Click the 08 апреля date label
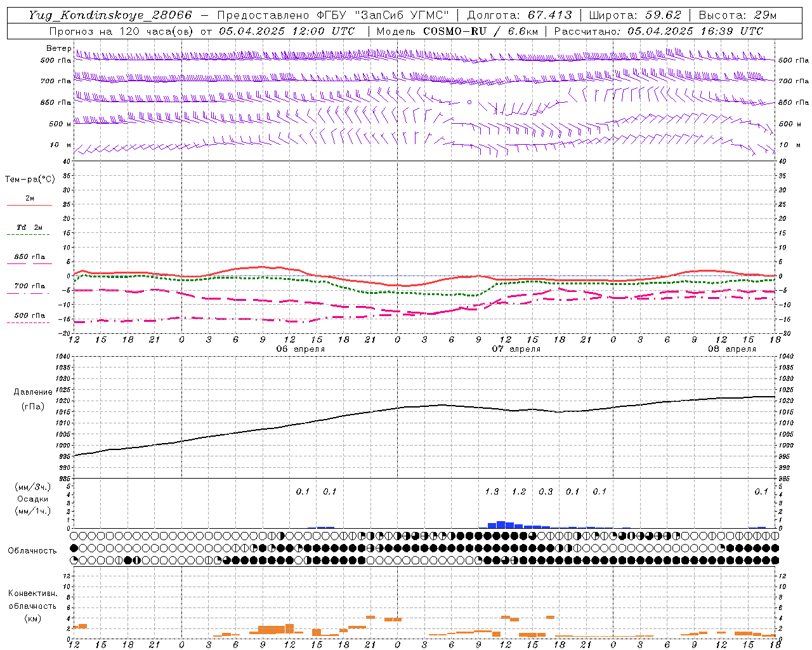This screenshot has width=812, height=650. [x=732, y=349]
